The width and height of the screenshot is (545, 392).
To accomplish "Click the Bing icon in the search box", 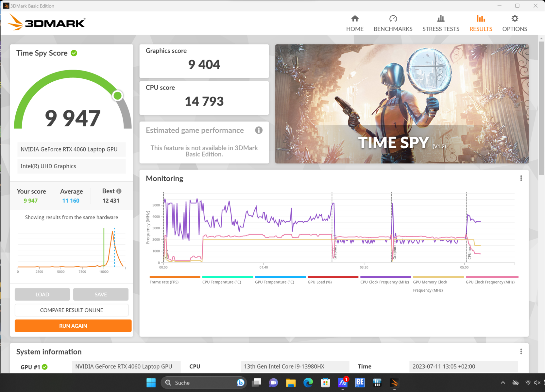I will tap(240, 383).
